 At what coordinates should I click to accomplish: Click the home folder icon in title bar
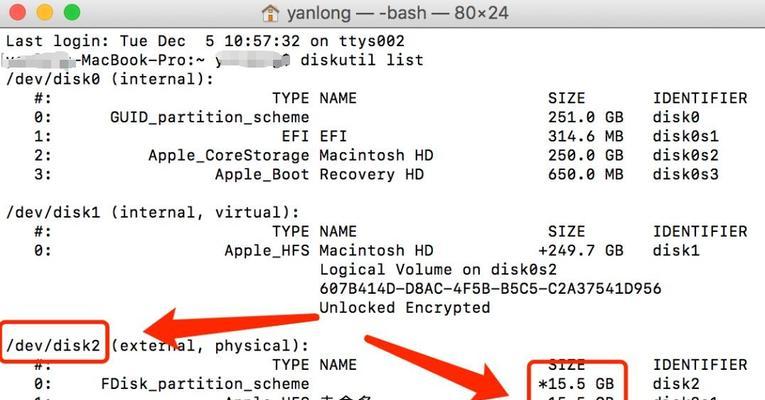point(270,13)
